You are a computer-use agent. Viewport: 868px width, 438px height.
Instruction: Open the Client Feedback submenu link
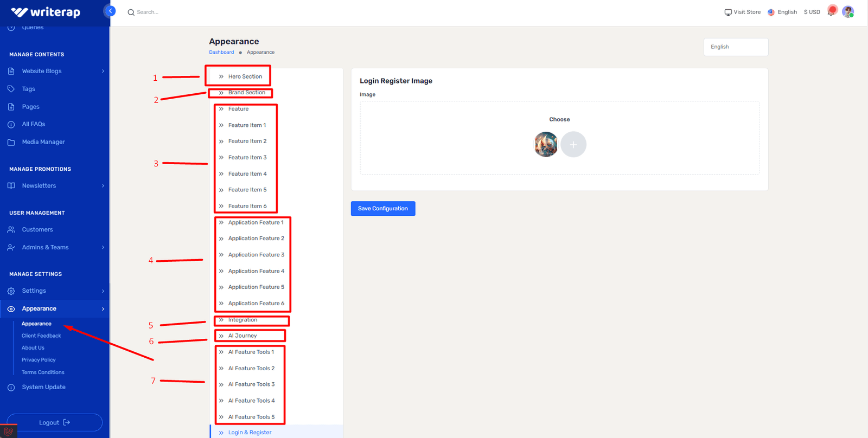click(x=41, y=336)
